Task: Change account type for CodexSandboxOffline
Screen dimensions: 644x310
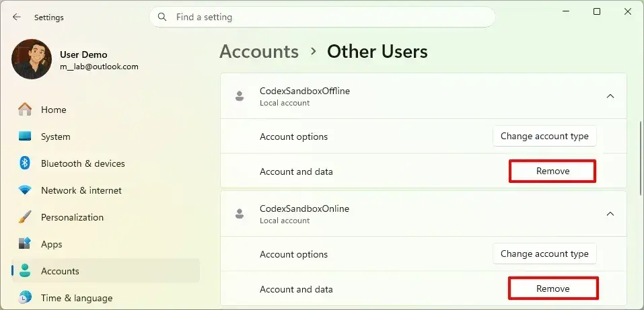Action: click(544, 136)
